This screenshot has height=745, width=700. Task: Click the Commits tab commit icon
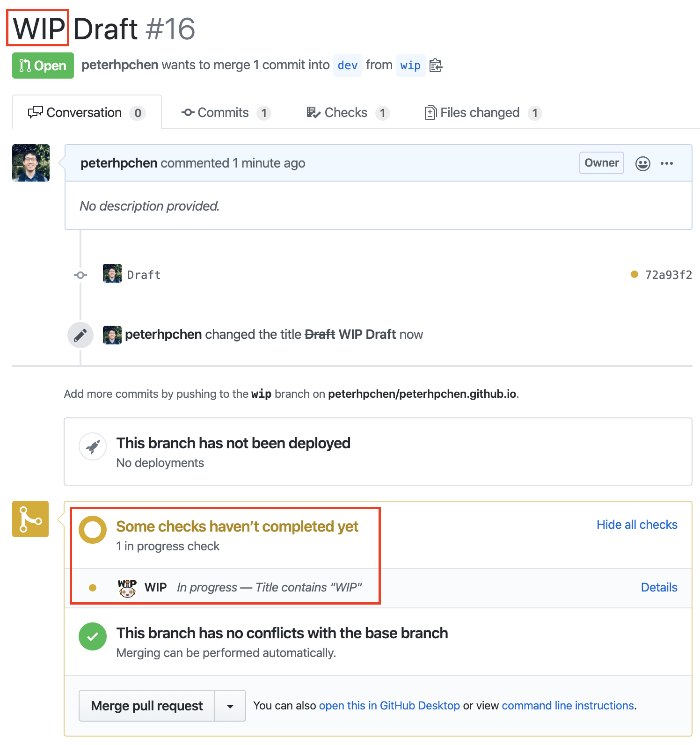tap(188, 112)
